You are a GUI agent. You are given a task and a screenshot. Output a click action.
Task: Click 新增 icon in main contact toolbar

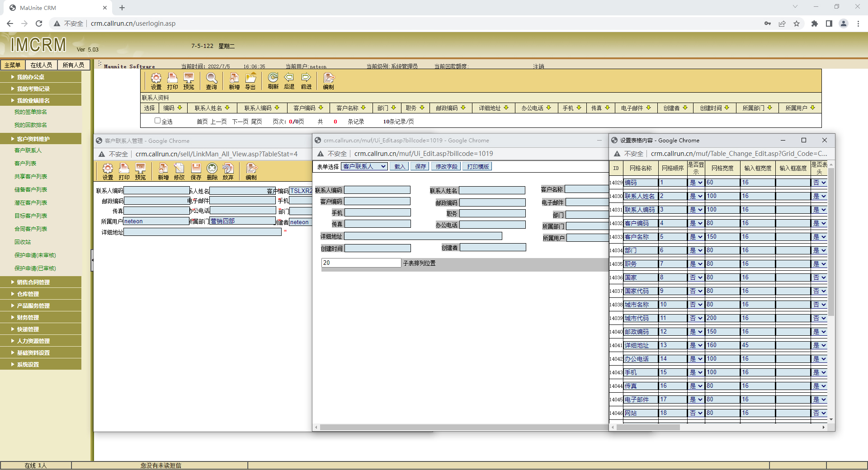coord(234,81)
